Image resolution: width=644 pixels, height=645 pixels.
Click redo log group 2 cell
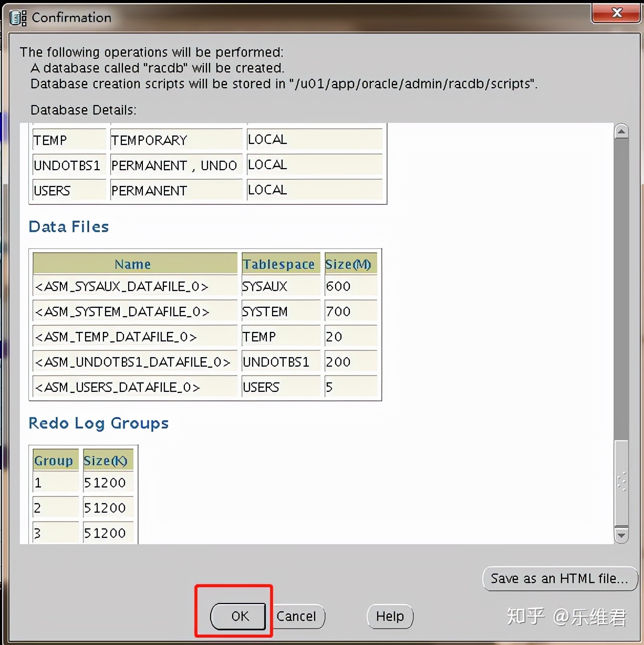[x=55, y=508]
